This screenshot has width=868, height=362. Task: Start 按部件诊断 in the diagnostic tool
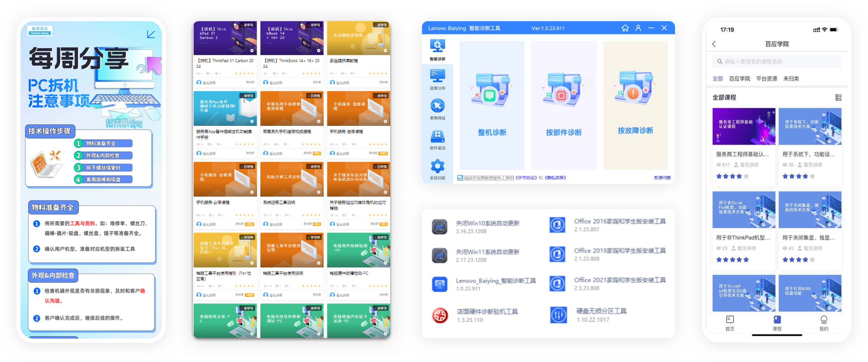click(x=564, y=105)
